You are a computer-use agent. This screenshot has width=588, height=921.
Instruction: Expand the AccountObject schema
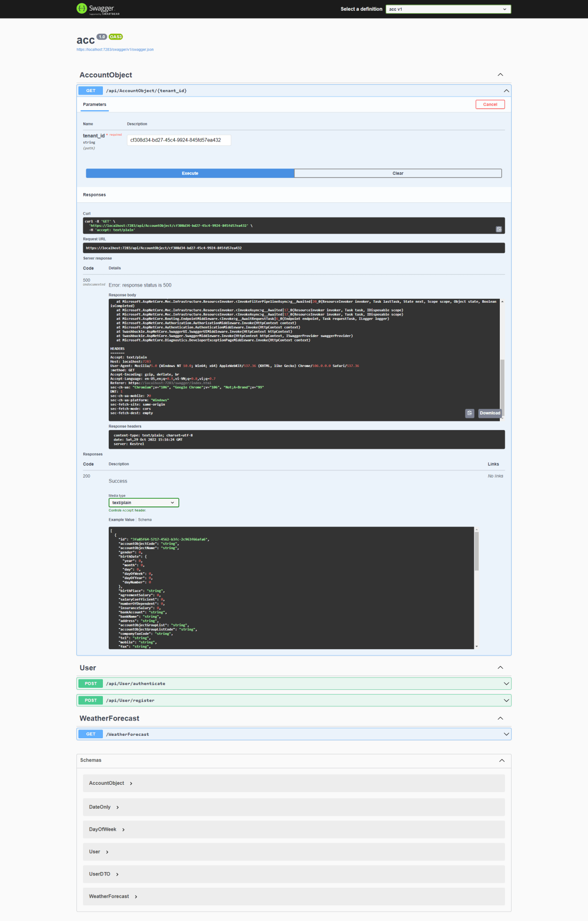coord(111,783)
